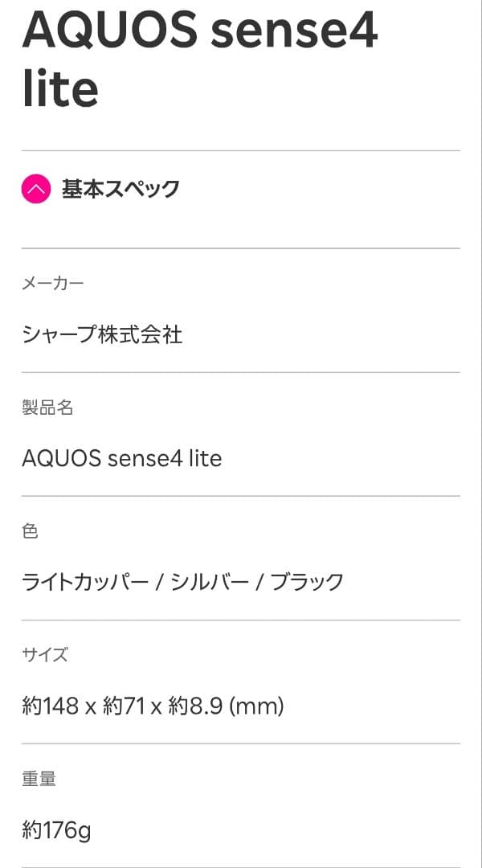Viewport: 482px width, 868px height.
Task: Select the color list ライトカッパー / シルバー / ブラック
Action: [182, 579]
